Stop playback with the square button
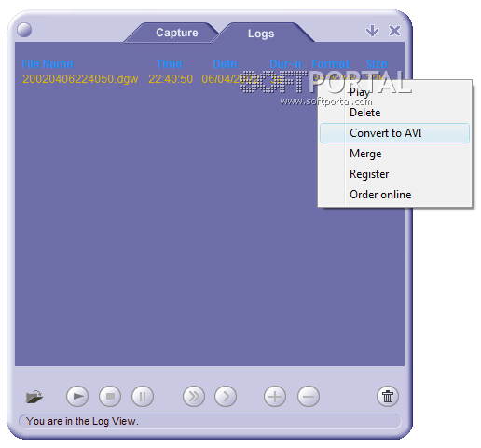The image size is (481, 448). click(x=110, y=396)
